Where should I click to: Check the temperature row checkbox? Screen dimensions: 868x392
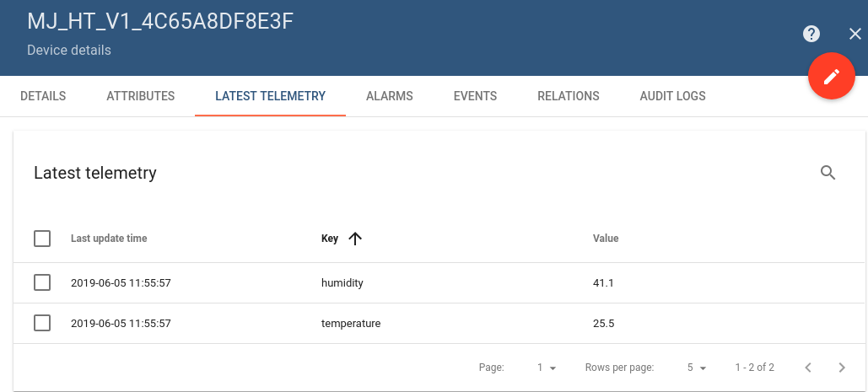tap(42, 323)
